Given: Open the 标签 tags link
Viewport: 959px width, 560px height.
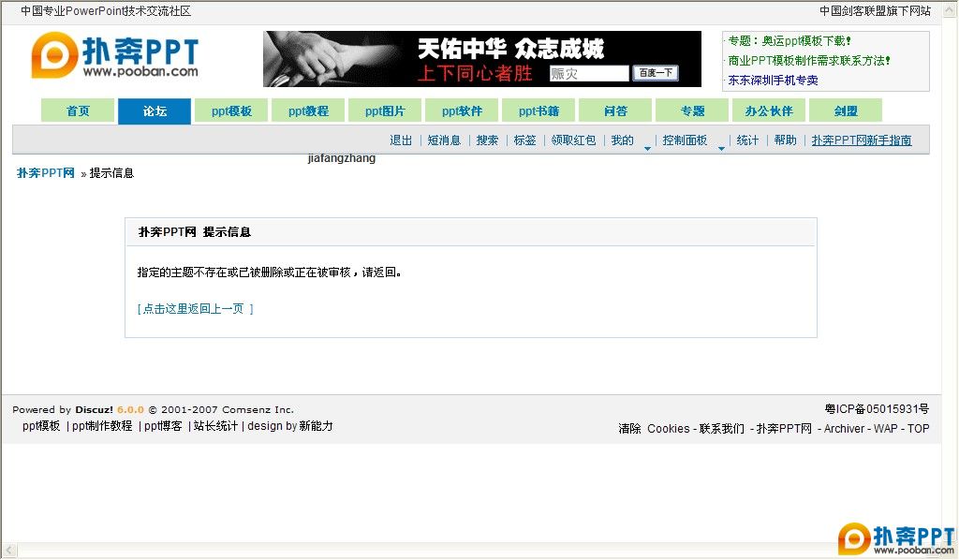Looking at the screenshot, I should 524,140.
